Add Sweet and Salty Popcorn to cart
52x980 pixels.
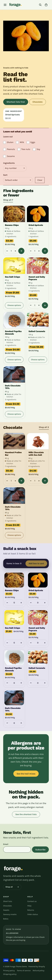click(45, 305)
